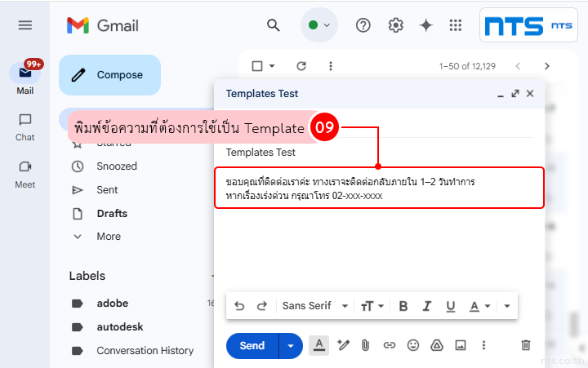Toggle underline formatting

[450, 306]
